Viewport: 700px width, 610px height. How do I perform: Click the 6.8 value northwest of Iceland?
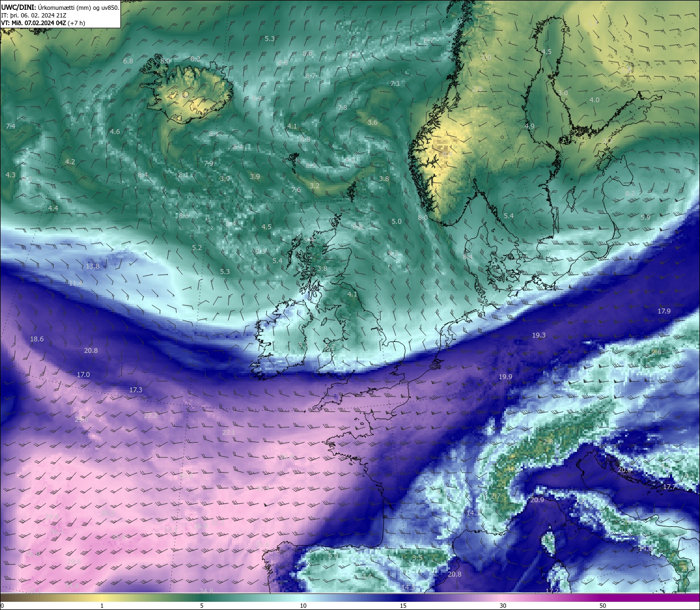128,61
